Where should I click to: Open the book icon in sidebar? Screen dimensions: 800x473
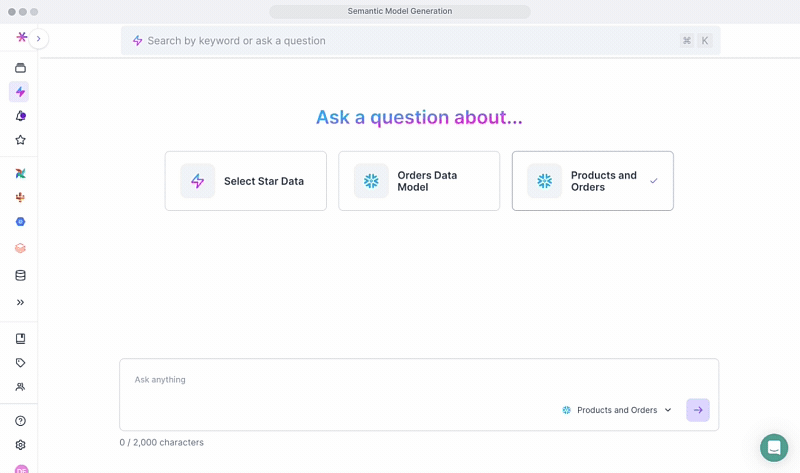(20, 339)
